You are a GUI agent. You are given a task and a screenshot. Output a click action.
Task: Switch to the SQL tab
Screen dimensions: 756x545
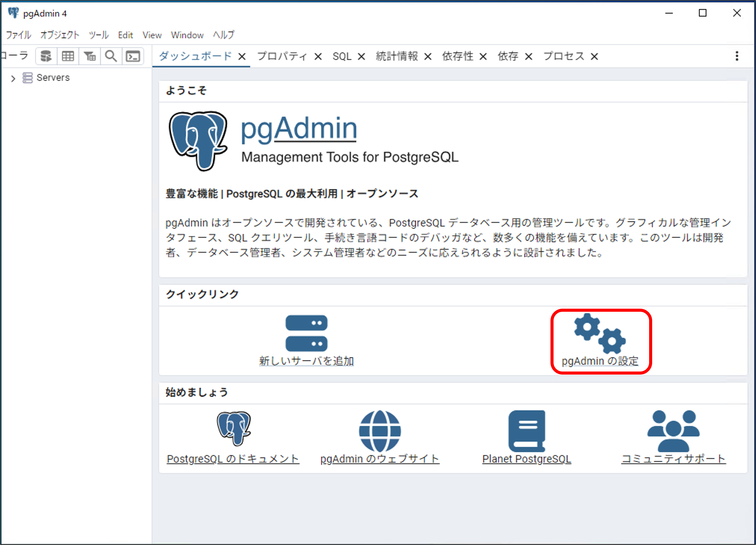(x=342, y=56)
